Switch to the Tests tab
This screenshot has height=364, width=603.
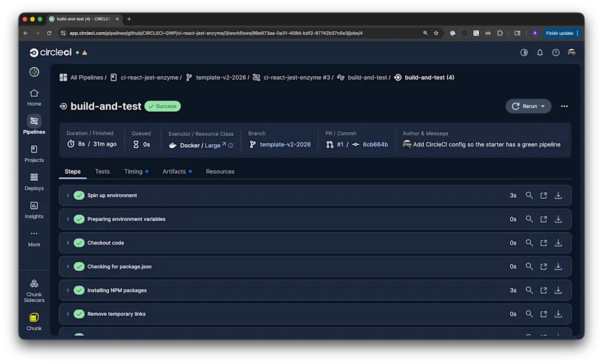102,171
